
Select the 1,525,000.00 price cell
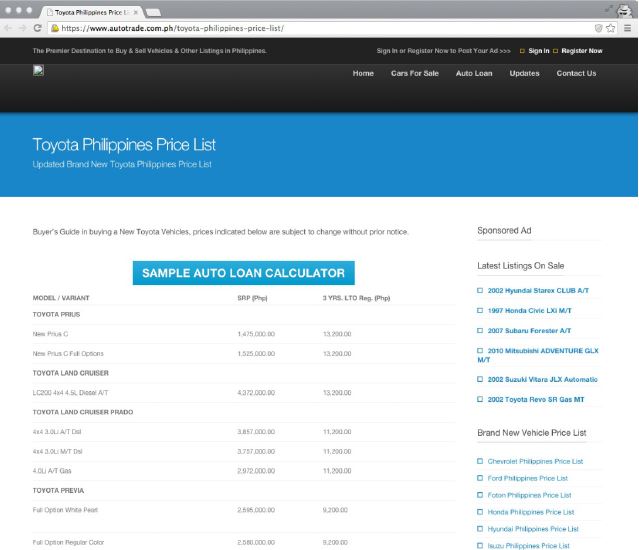click(x=256, y=354)
